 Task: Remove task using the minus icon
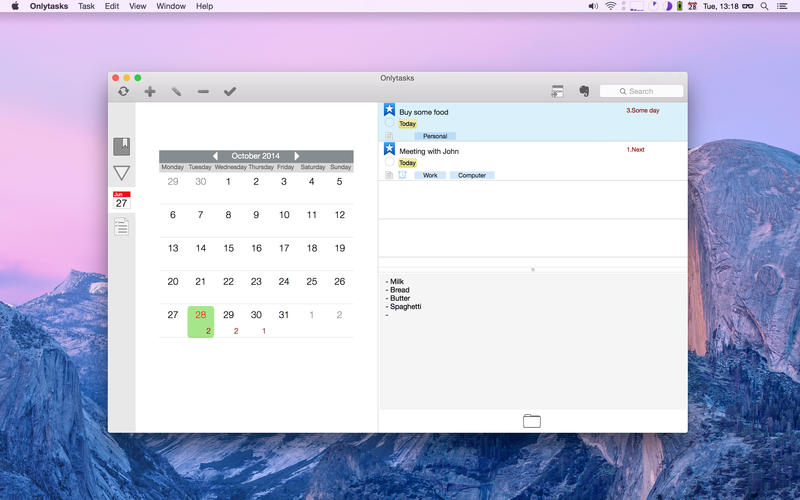(203, 91)
